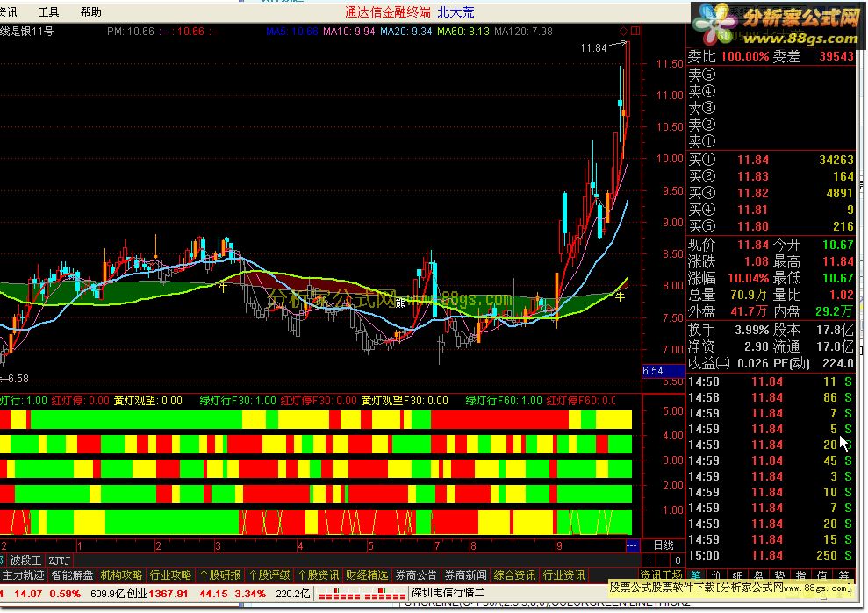Viewport: 868px width, 613px height.
Task: Click the PE(动) 224.0 value
Action: pyautogui.click(x=837, y=363)
